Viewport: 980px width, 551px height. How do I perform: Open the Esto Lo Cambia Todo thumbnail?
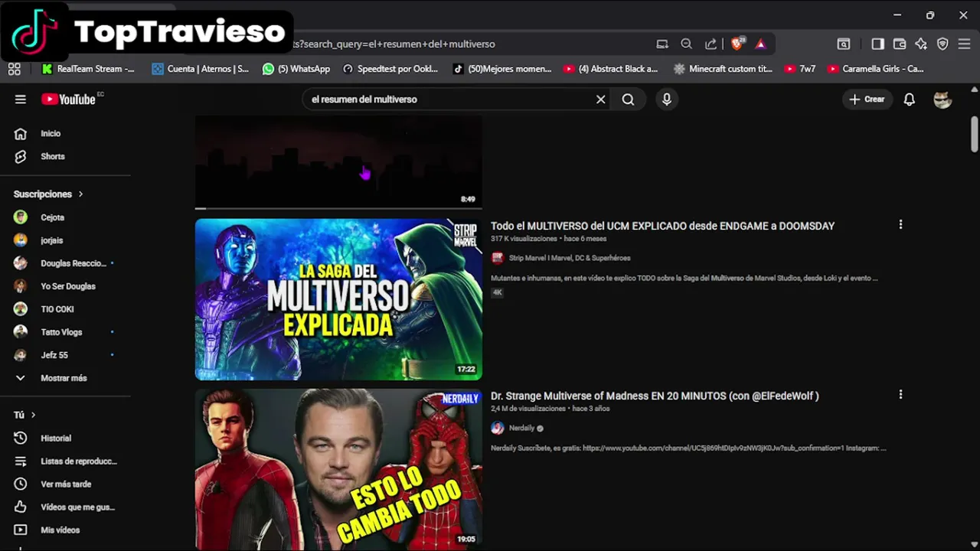[x=338, y=469]
